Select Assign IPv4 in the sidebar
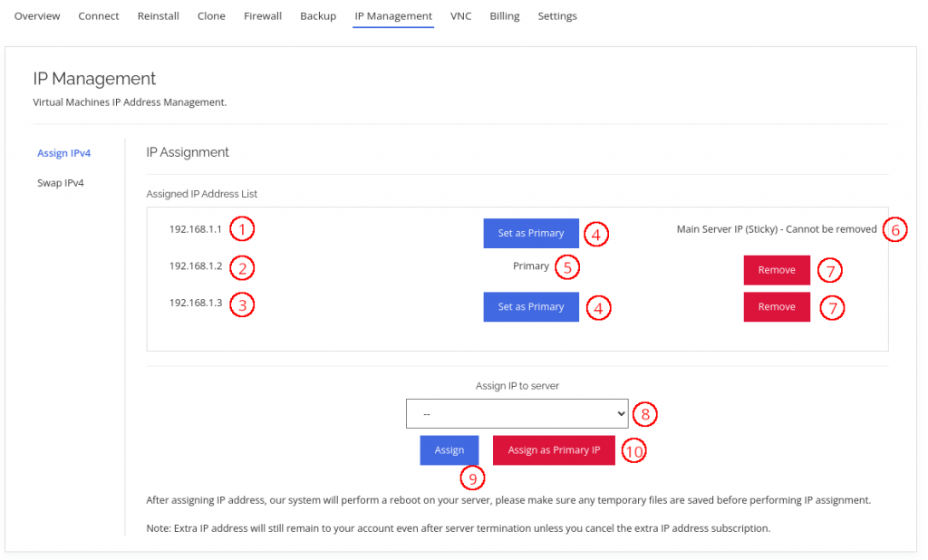The width and height of the screenshot is (928, 560). coord(63,152)
